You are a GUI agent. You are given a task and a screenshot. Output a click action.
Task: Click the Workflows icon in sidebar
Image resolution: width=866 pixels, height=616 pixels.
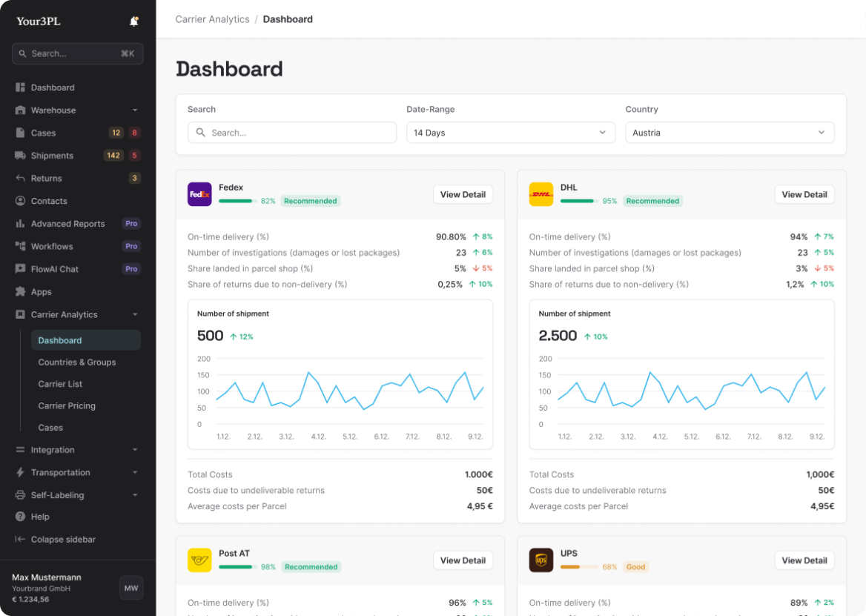(20, 246)
